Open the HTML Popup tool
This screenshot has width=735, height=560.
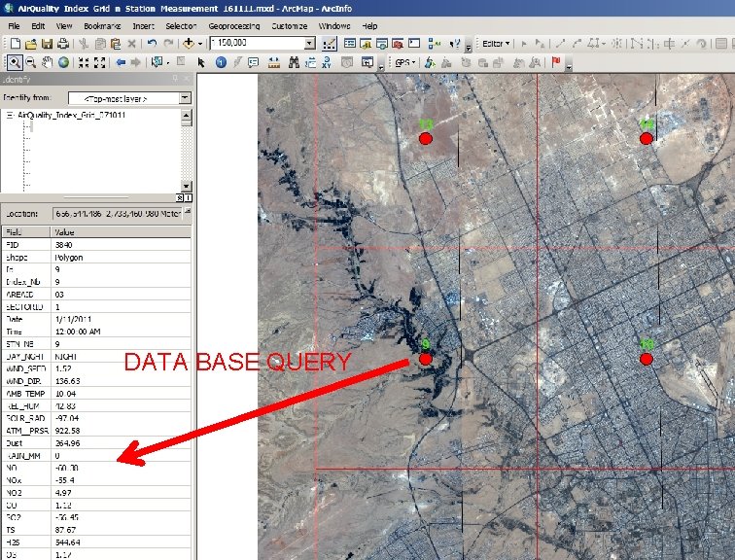(x=253, y=62)
